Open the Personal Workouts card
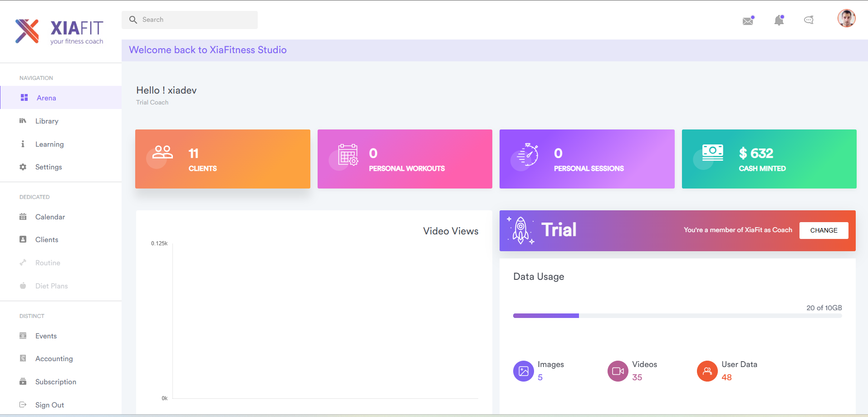Screen dimensions: 868x417 pos(404,159)
